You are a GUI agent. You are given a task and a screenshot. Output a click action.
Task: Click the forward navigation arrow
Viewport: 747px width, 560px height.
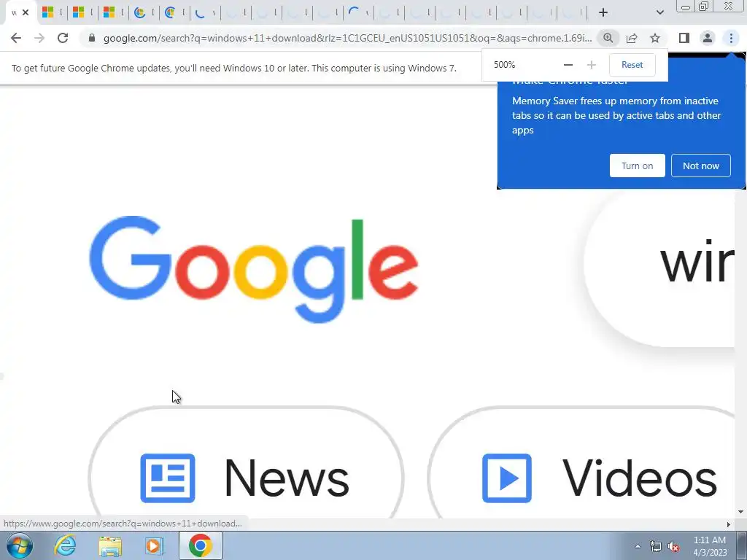click(x=39, y=38)
